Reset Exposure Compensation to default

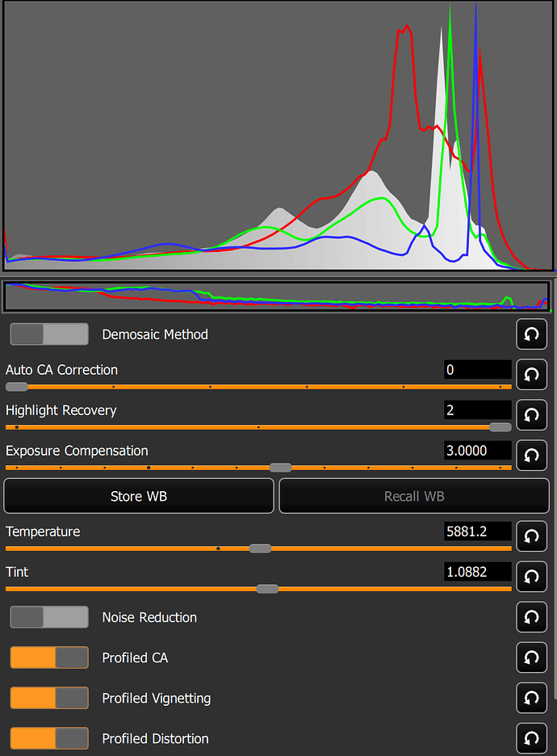pos(531,456)
